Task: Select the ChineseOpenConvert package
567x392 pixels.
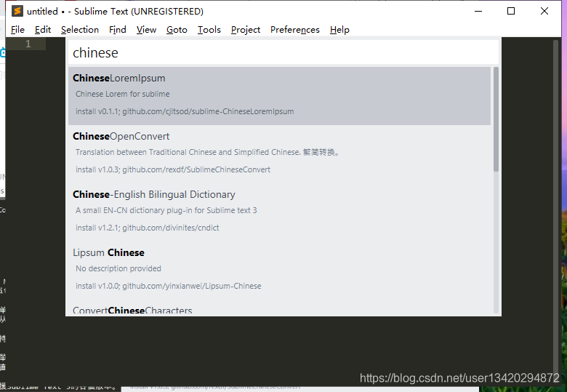Action: point(280,154)
